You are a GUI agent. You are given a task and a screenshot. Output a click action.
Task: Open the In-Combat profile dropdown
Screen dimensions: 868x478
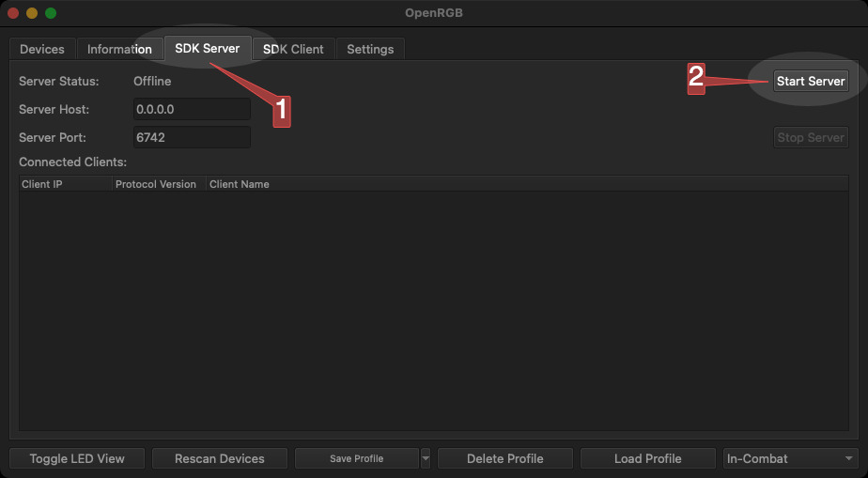[x=790, y=458]
